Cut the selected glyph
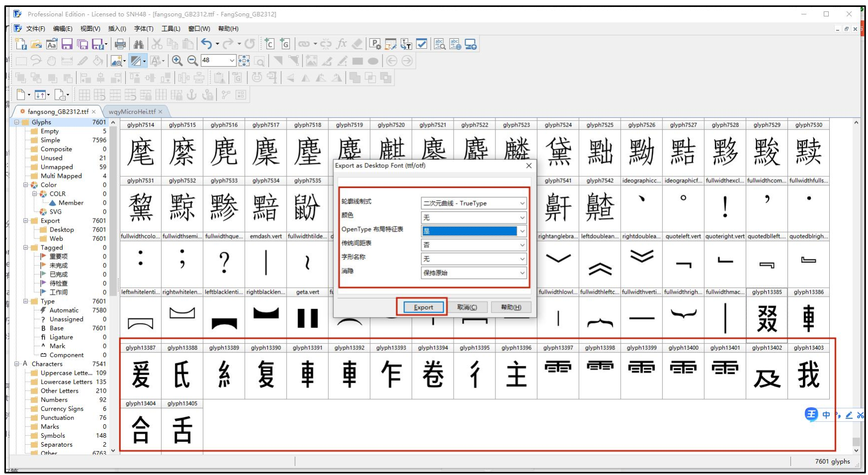 point(156,44)
